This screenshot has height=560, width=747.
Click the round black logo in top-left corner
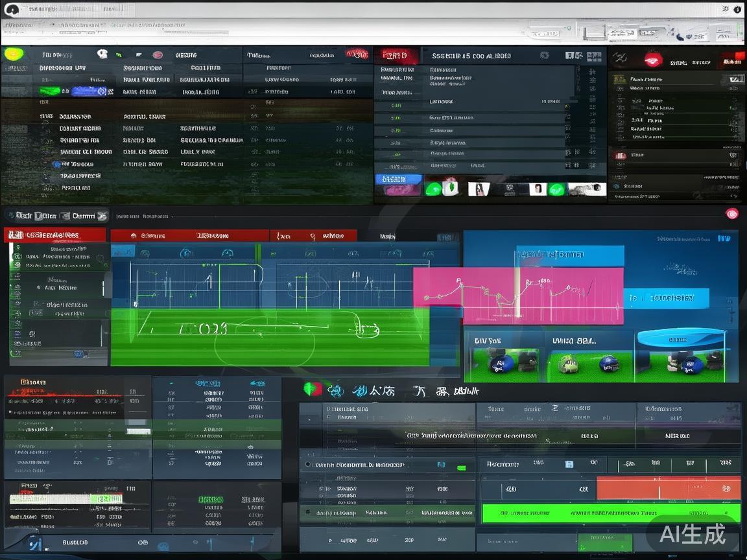point(11,10)
